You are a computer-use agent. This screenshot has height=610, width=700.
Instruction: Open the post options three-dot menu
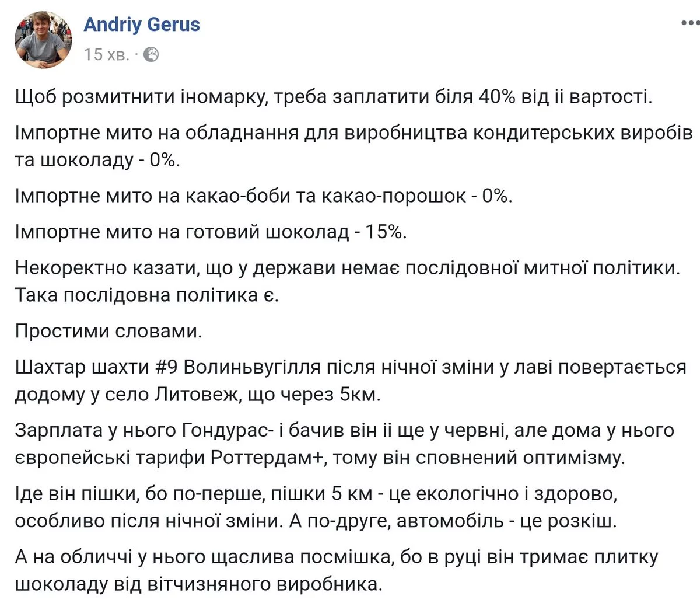(690, 23)
